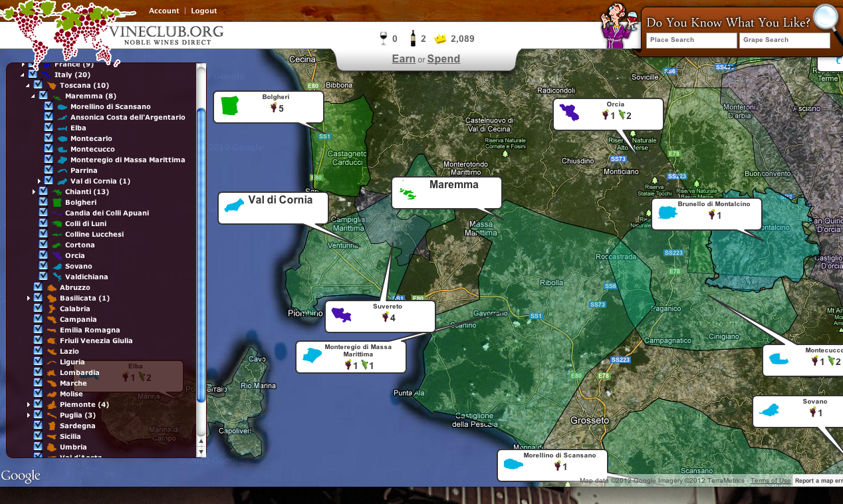Image resolution: width=843 pixels, height=504 pixels.
Task: Click the gold crown points icon
Action: coord(440,39)
